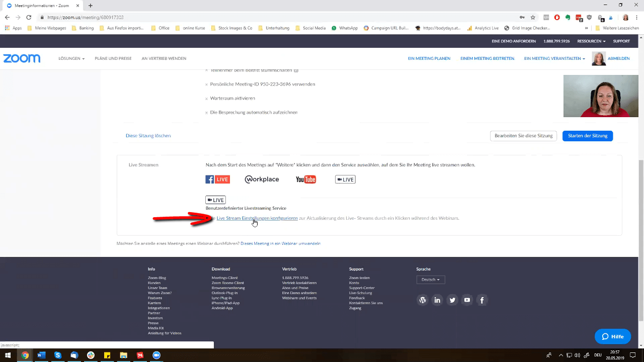Image resolution: width=644 pixels, height=362 pixels.
Task: Open the Meine Webpages bookmark folder
Action: click(x=46, y=28)
